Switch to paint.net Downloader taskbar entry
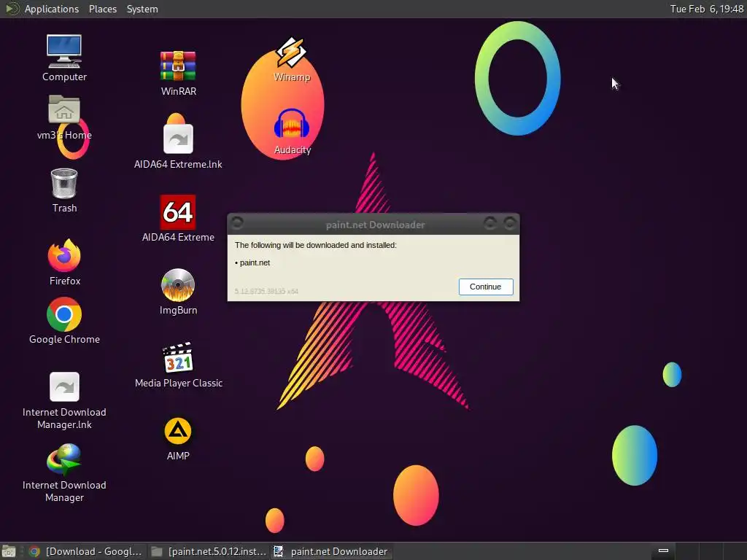The width and height of the screenshot is (747, 560). pyautogui.click(x=331, y=551)
